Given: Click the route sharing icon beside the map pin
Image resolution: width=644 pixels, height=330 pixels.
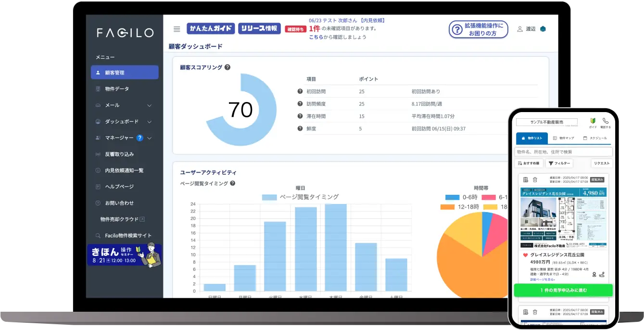Looking at the screenshot, I should [602, 274].
